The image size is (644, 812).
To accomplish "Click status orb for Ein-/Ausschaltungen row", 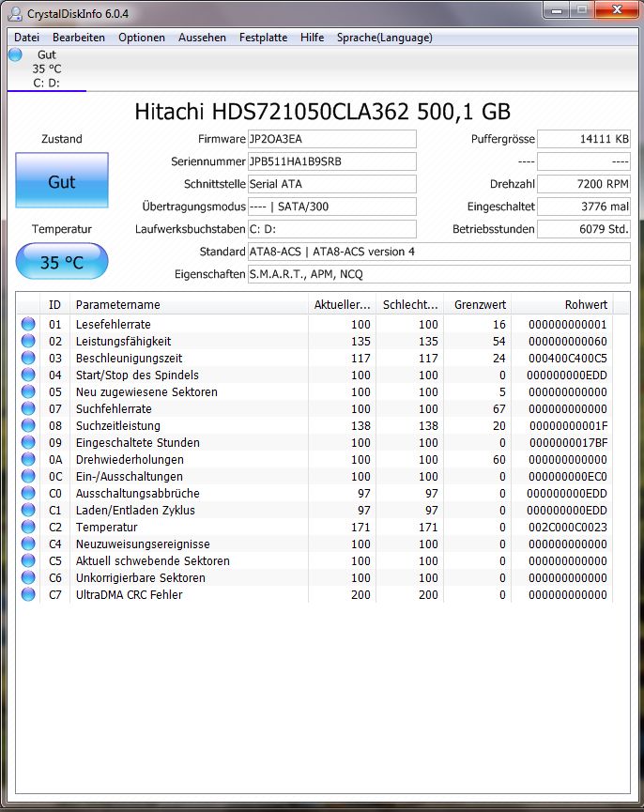I will 28,477.
